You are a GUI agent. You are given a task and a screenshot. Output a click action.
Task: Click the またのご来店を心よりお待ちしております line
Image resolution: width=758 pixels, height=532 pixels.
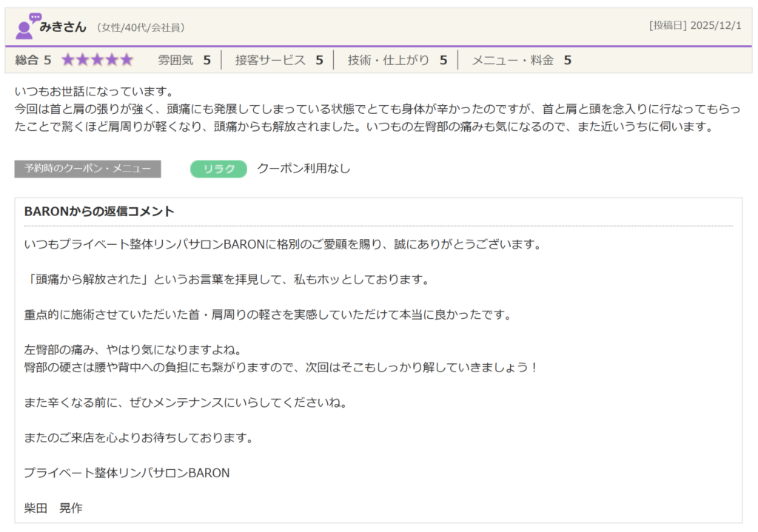tap(138, 437)
